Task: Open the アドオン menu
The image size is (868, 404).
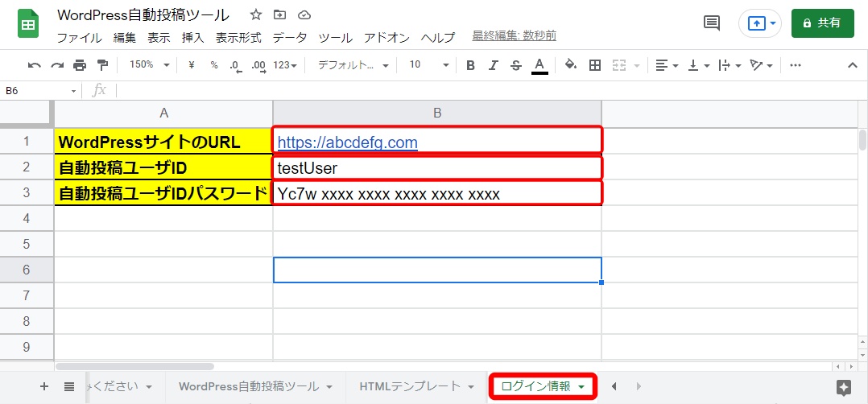Action: click(x=387, y=38)
